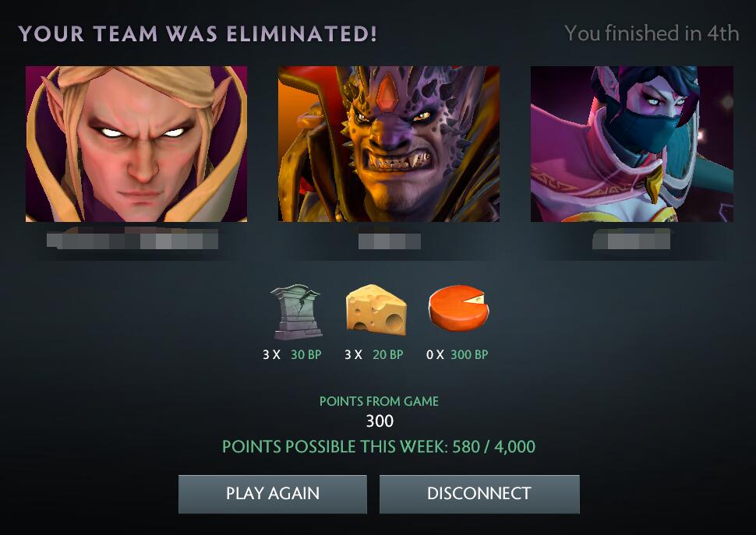Click the Points From Game heading
Image resolution: width=756 pixels, height=535 pixels.
379,401
